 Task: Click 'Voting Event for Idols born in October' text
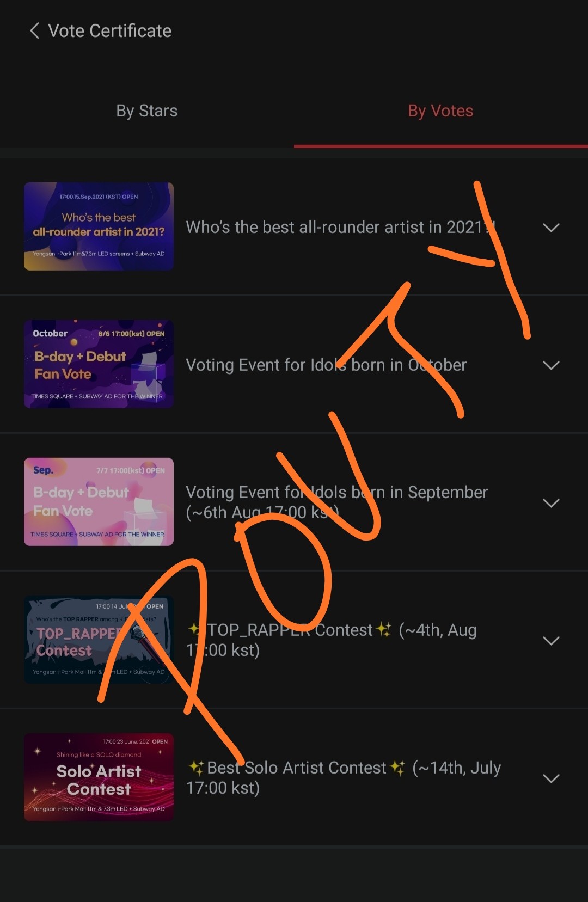point(326,365)
